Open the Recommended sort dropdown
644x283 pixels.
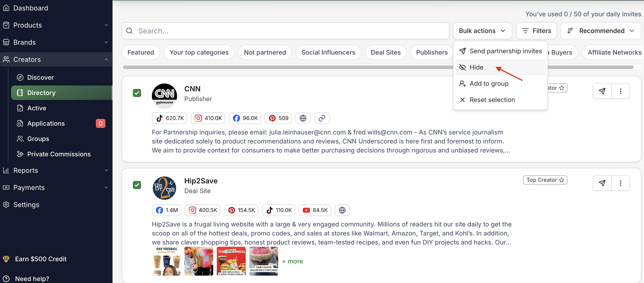coord(601,31)
